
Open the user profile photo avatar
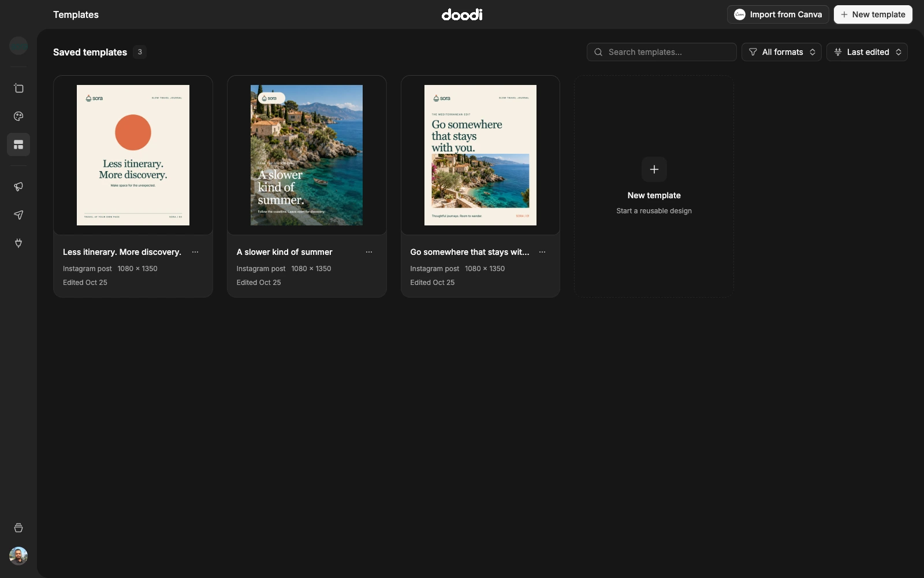18,556
